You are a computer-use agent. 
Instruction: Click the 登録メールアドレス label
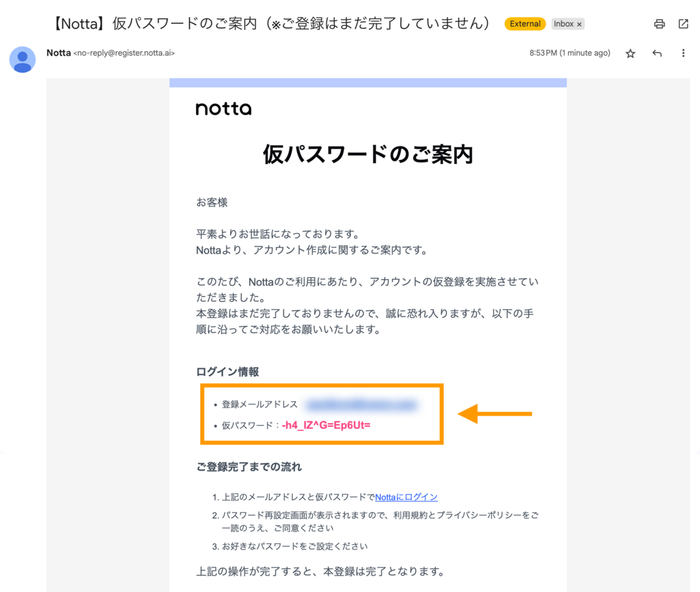pyautogui.click(x=260, y=404)
